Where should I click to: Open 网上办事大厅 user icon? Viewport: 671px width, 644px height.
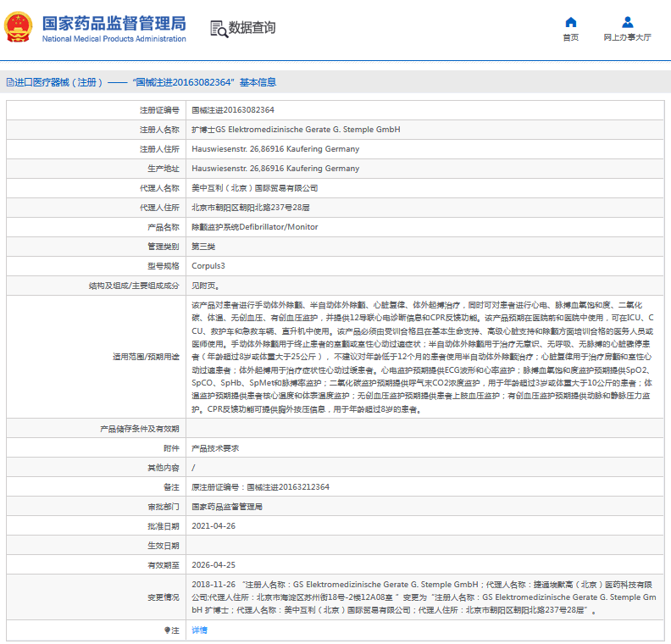tap(627, 22)
